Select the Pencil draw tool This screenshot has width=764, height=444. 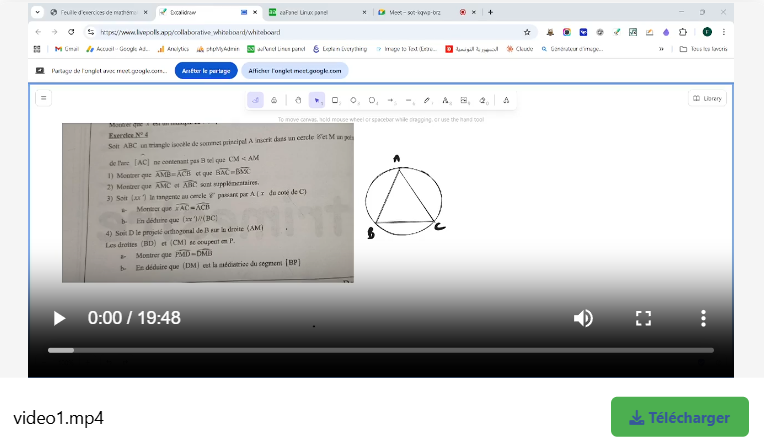click(427, 100)
